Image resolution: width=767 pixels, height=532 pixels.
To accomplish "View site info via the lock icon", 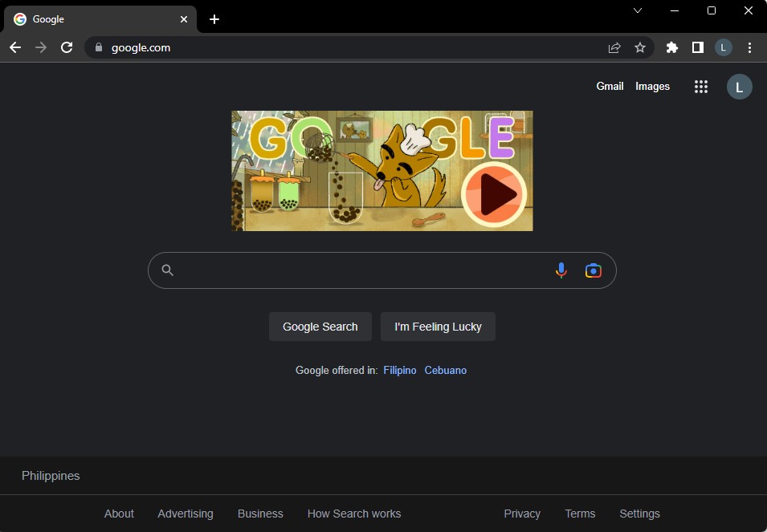I will [99, 47].
